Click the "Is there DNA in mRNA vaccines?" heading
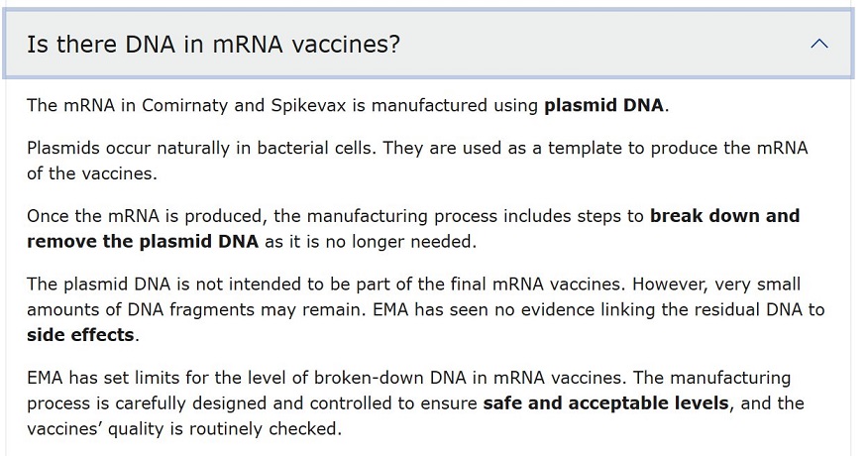This screenshot has width=868, height=456. (213, 45)
